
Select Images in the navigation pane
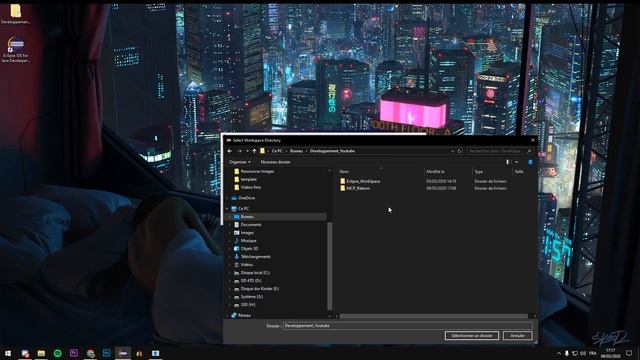tap(244, 233)
